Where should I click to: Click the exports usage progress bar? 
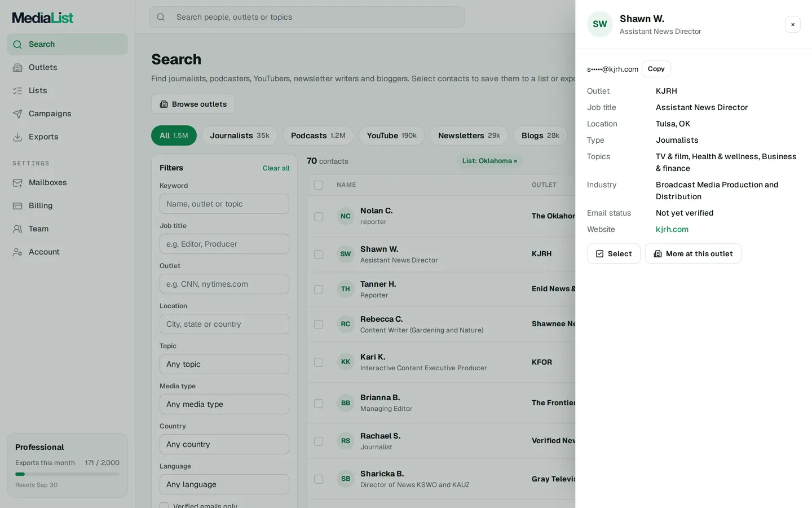[67, 474]
